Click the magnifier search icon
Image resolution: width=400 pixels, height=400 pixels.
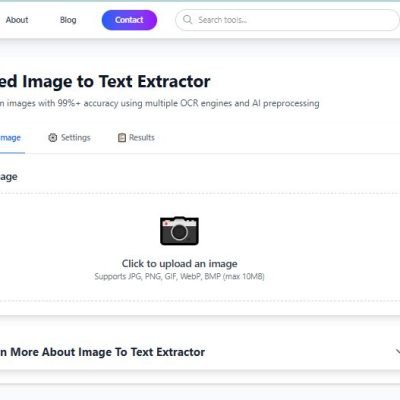tap(188, 20)
